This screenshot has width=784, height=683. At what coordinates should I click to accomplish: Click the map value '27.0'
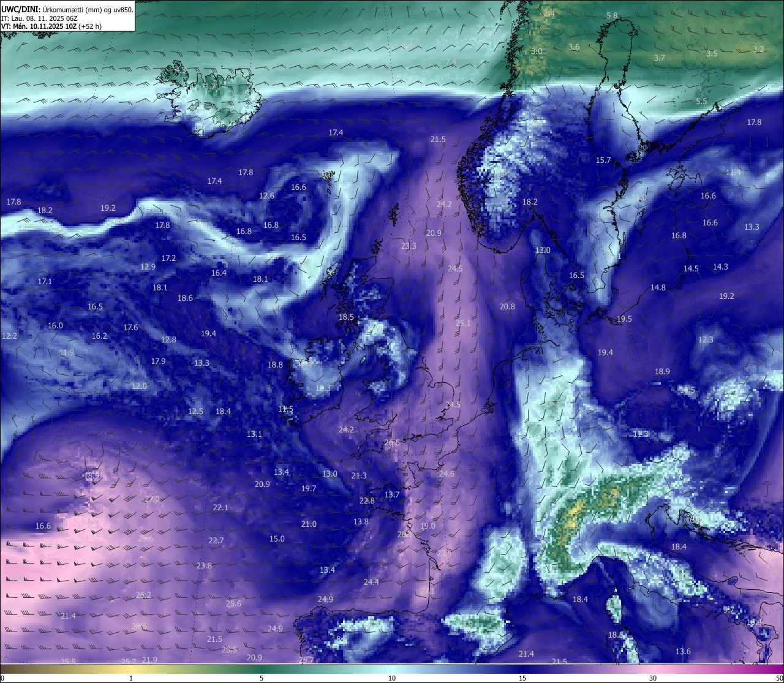[x=152, y=499]
